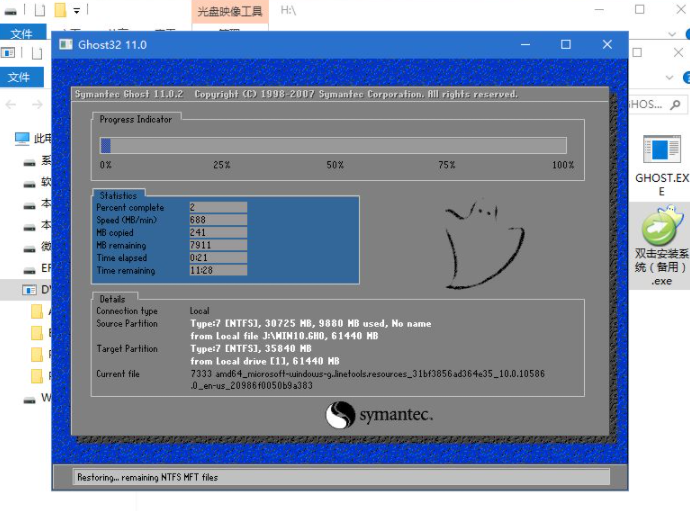Viewport: 690px width, 511px height.
Task: Click the ghost mascot drawing
Action: 480,246
